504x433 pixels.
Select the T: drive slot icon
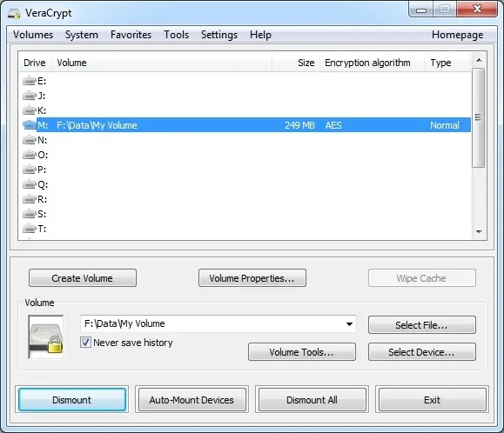click(x=30, y=229)
